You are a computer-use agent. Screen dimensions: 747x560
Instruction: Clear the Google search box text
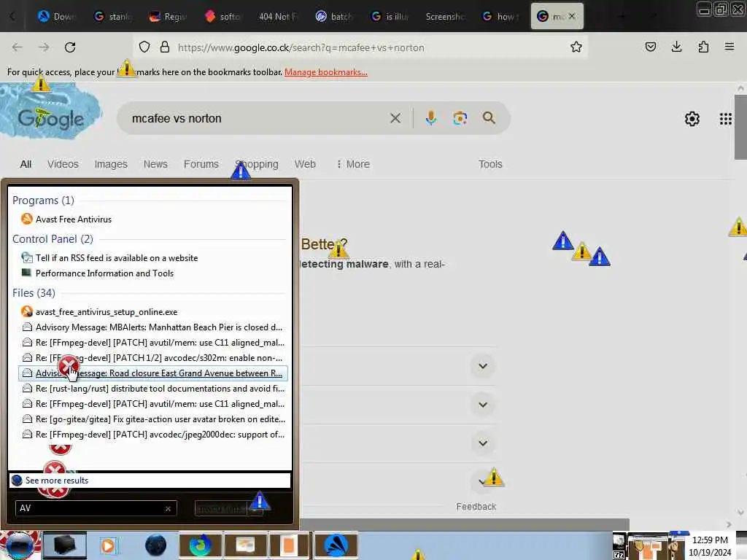click(x=395, y=118)
